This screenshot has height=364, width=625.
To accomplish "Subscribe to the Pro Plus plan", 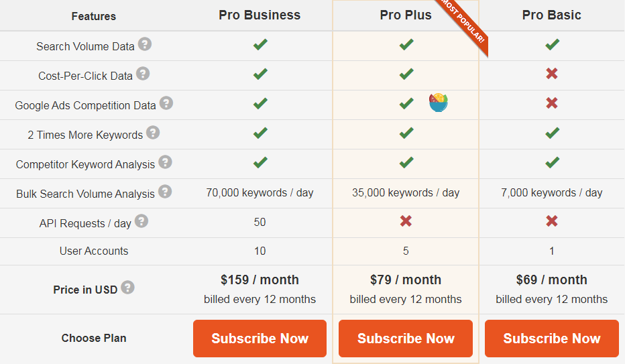I will click(x=406, y=338).
